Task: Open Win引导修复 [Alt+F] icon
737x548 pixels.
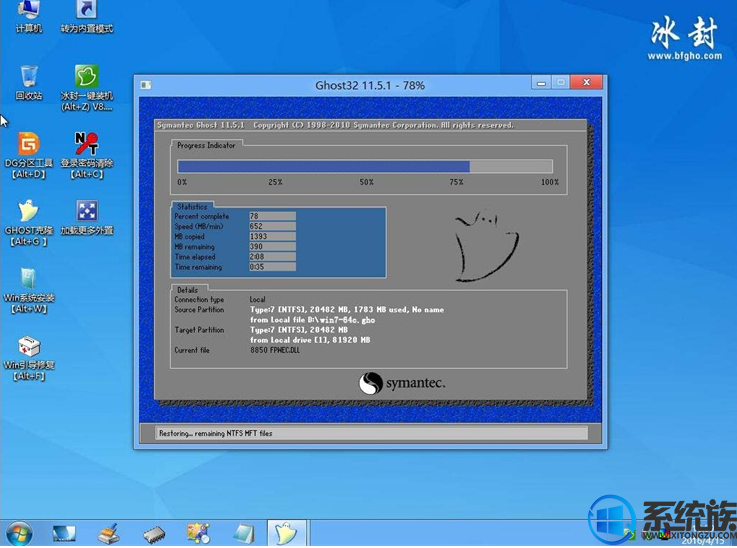Action: pos(29,358)
